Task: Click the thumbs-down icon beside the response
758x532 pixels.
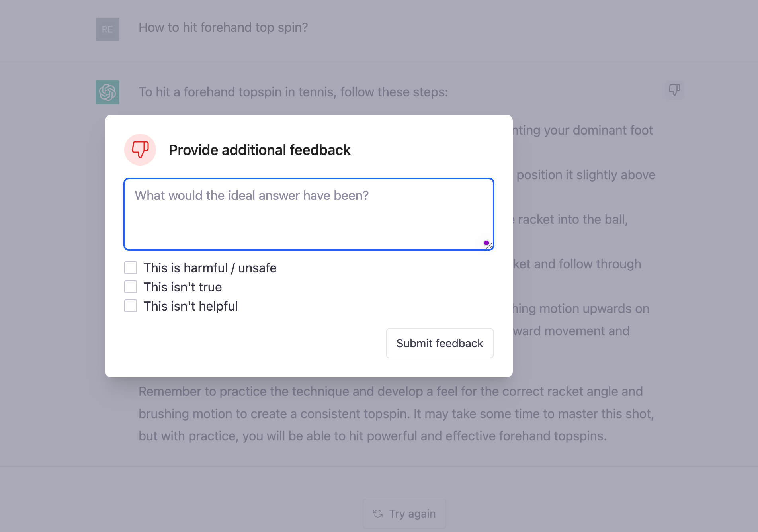Action: pyautogui.click(x=674, y=90)
